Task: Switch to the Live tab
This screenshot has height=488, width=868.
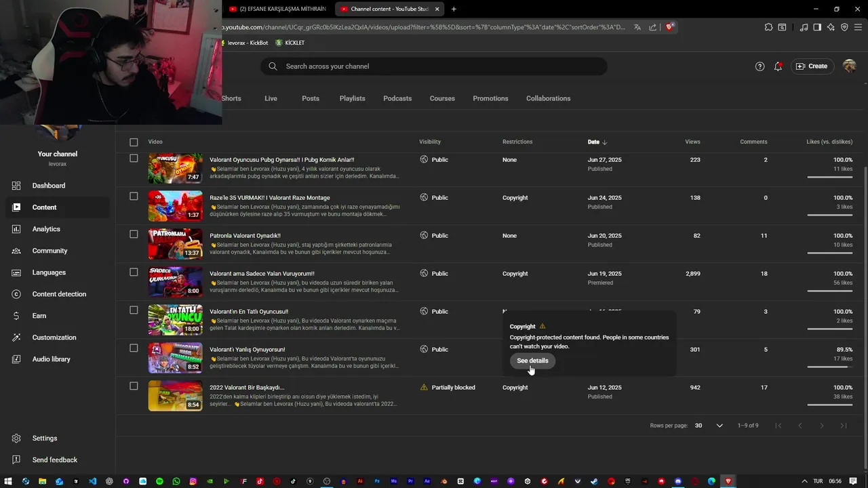Action: coord(271,98)
